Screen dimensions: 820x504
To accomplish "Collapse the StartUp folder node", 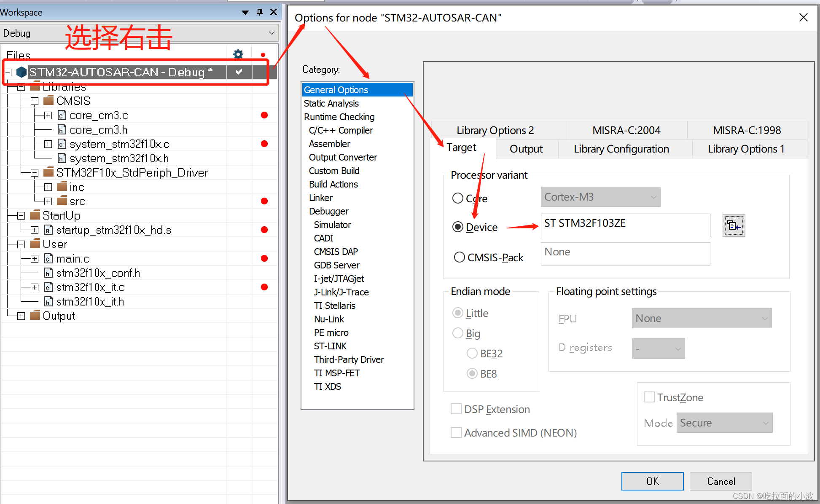I will point(21,216).
